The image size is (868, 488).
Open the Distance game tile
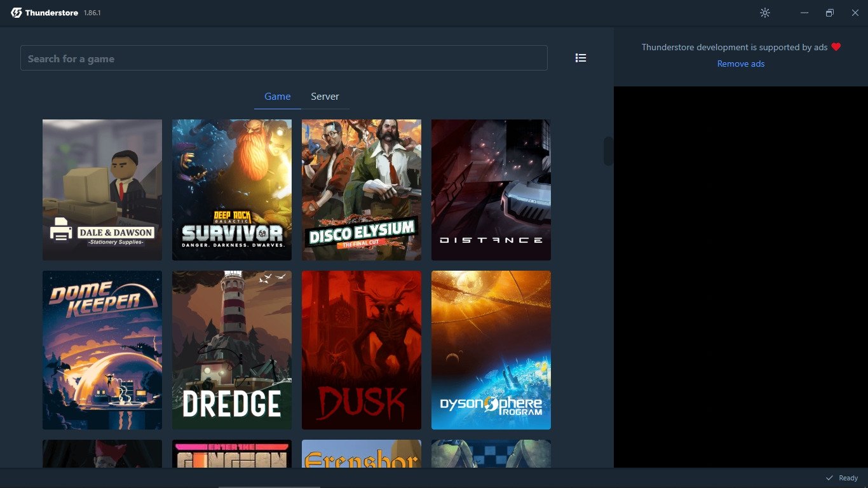click(x=491, y=190)
